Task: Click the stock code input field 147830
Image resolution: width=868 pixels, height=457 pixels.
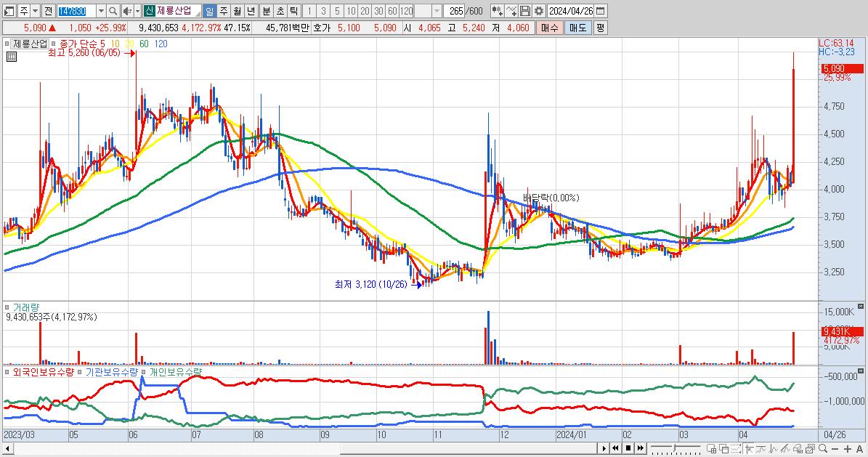Action: click(x=76, y=10)
